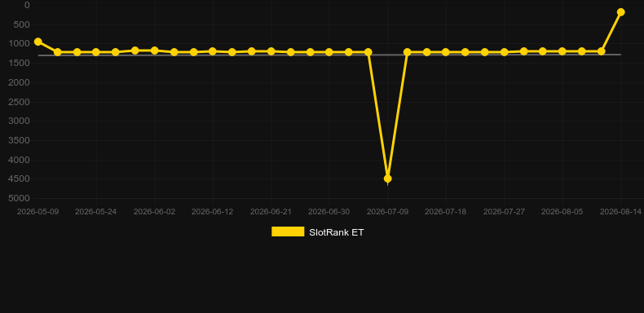This screenshot has height=313, width=644.
Task: Click the x-axis label 2026-07-27
Action: [x=505, y=212]
